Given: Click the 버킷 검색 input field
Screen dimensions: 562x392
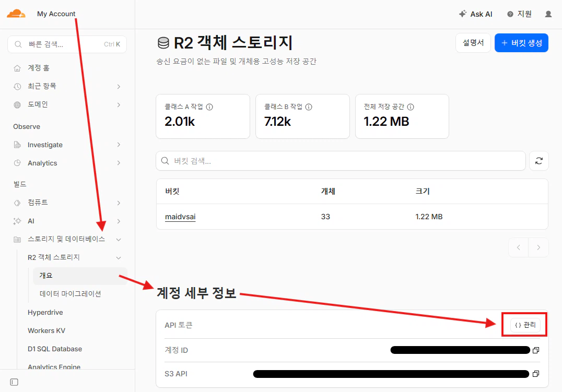Looking at the screenshot, I should tap(341, 161).
